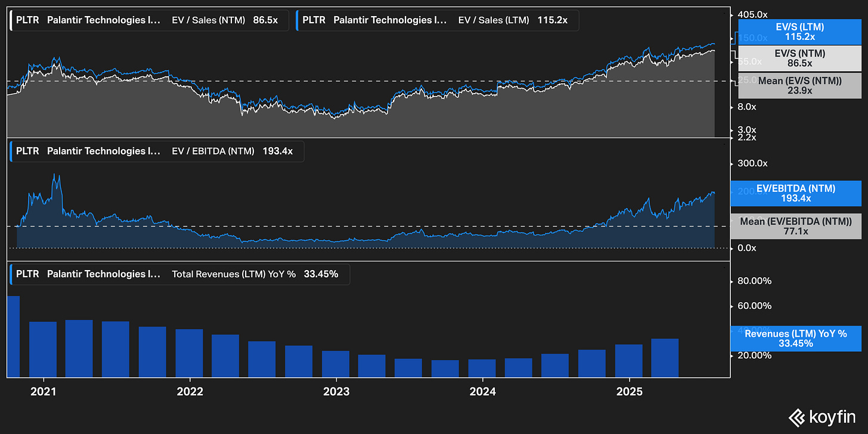This screenshot has height=434, width=868.
Task: Click the 2022 label on the time axis
Action: pos(190,392)
